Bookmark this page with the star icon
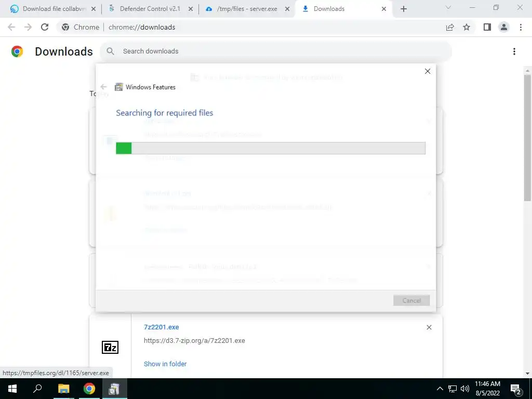The width and height of the screenshot is (532, 399). point(467,27)
